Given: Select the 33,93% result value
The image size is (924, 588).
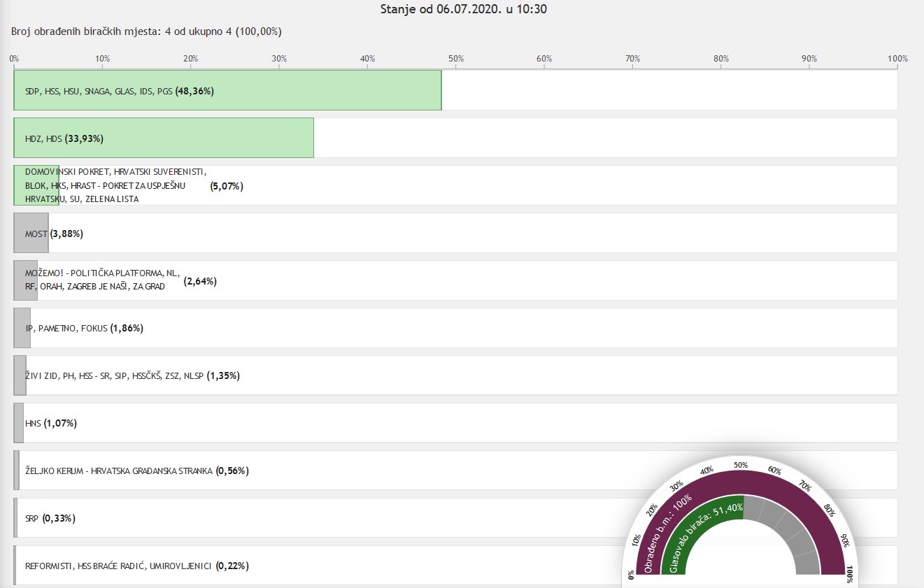Looking at the screenshot, I should 84,138.
